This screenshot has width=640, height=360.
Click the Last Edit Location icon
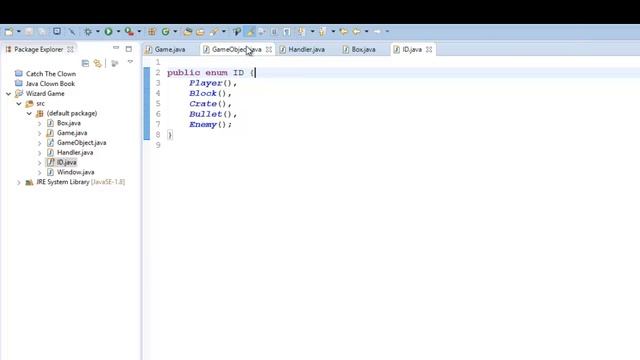coord(343,31)
